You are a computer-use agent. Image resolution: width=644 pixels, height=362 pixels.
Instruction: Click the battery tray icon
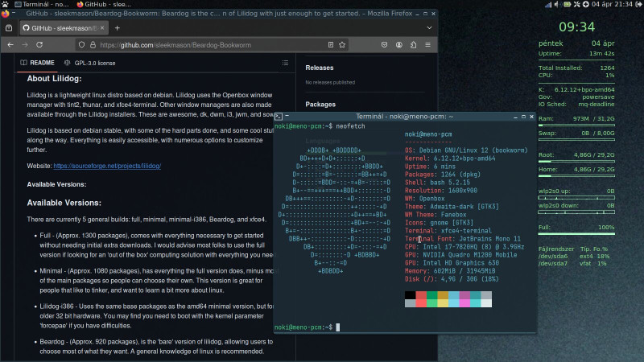point(568,4)
